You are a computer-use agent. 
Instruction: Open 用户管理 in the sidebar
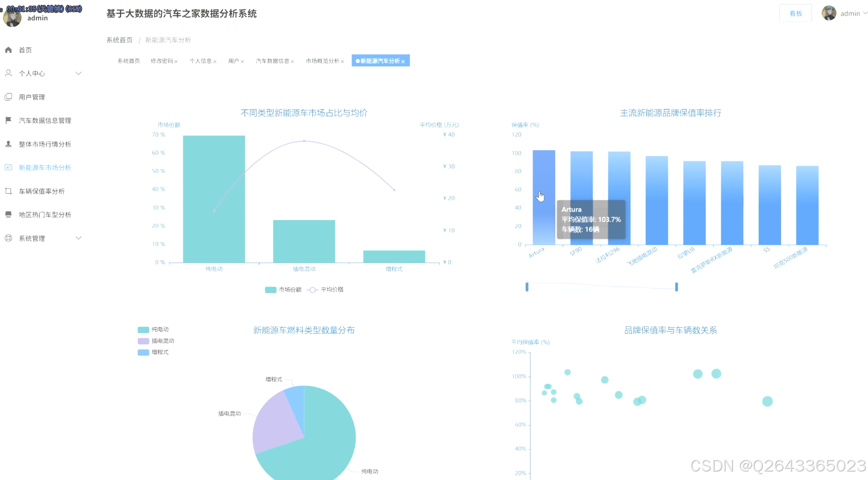click(x=32, y=97)
